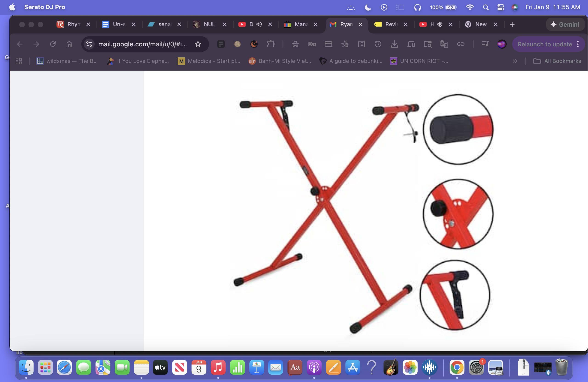Screen dimensions: 588x382
Task: Expand hidden bookmarks overflow chevron
Action: [x=515, y=61]
